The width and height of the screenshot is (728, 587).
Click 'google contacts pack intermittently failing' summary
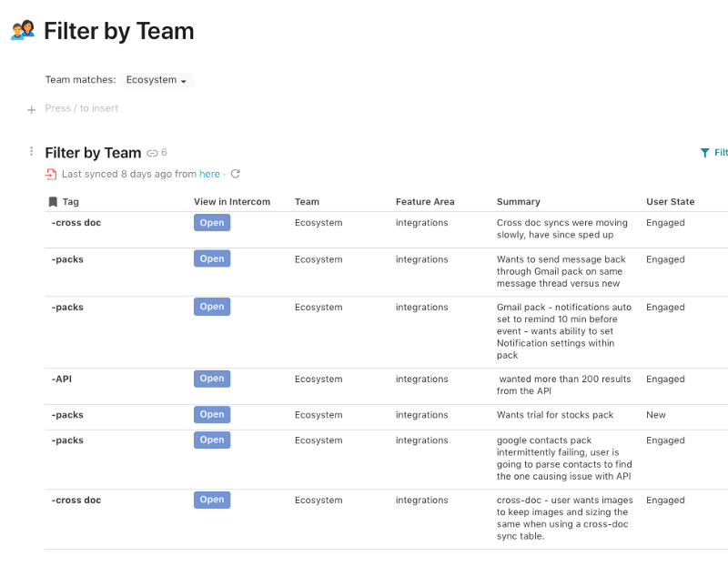[x=564, y=458]
